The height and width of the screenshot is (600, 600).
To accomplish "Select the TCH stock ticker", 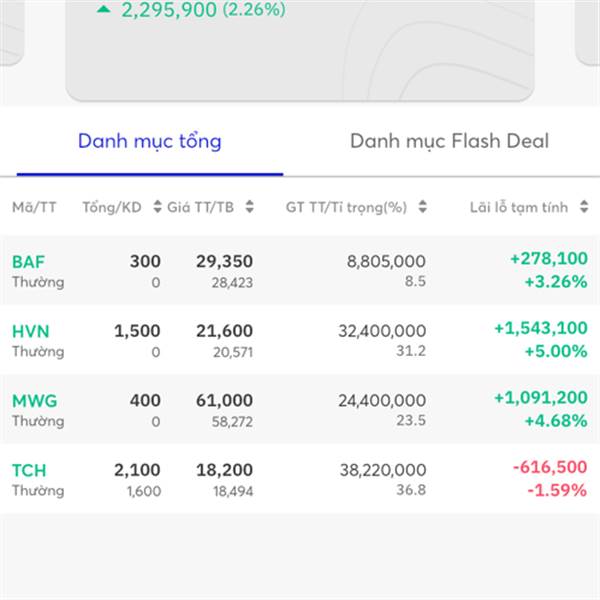I will [29, 471].
